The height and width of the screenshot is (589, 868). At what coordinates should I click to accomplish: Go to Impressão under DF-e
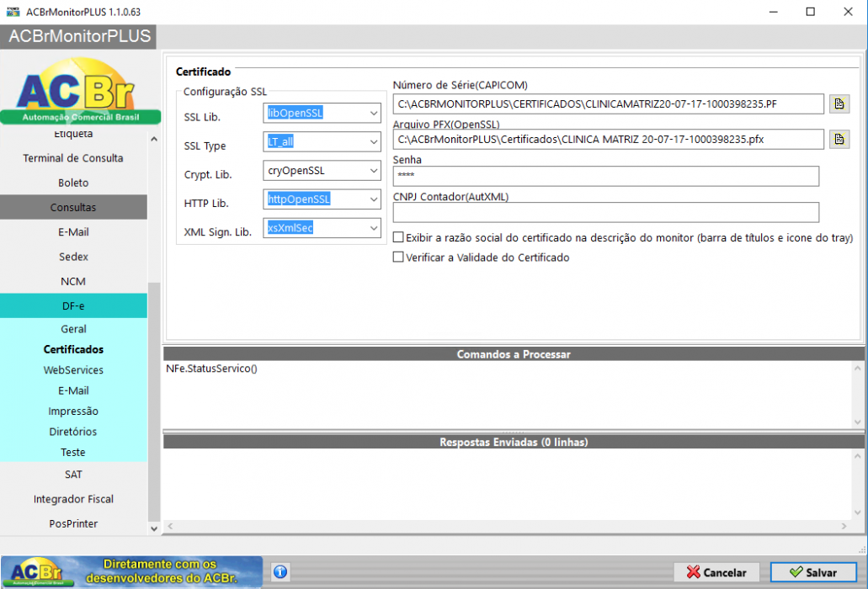coord(73,411)
